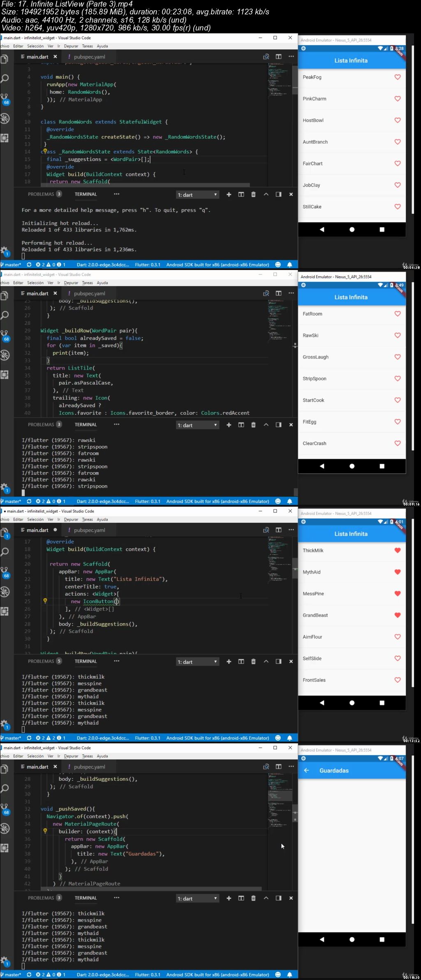Screen dimensions: 421x980
Task: Click the new terminal plus icon in the Guardadas frame
Action: tap(229, 898)
